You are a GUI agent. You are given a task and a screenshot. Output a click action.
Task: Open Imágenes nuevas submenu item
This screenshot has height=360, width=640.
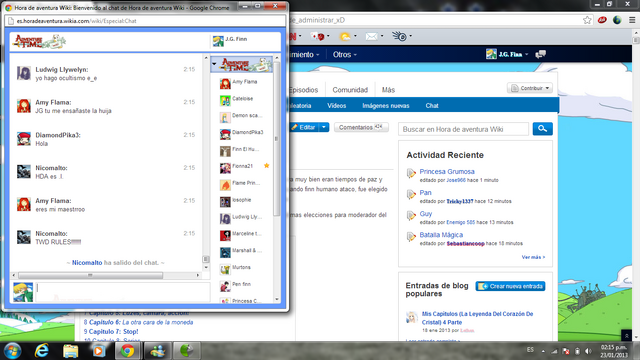point(386,106)
